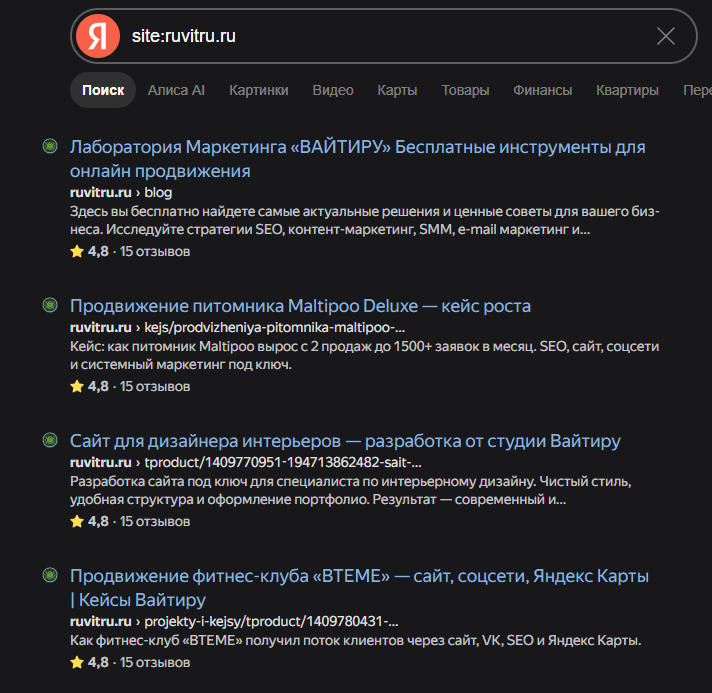Image resolution: width=712 pixels, height=693 pixels.
Task: Focus the search field with site:ruvitru.ru
Action: pos(384,36)
